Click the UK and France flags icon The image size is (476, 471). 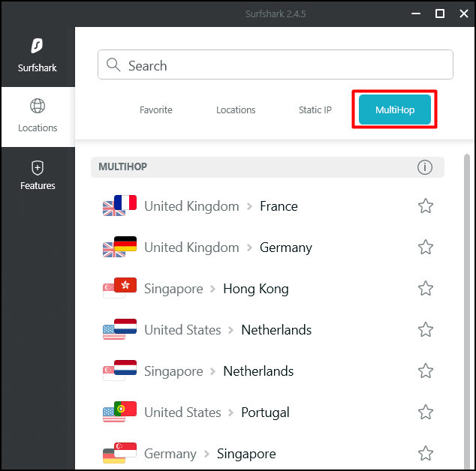pos(119,205)
